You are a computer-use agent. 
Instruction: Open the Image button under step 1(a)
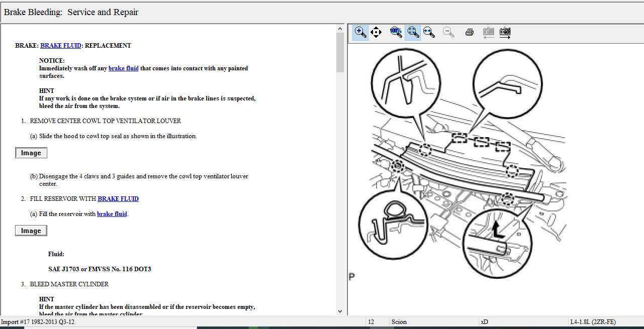(31, 153)
